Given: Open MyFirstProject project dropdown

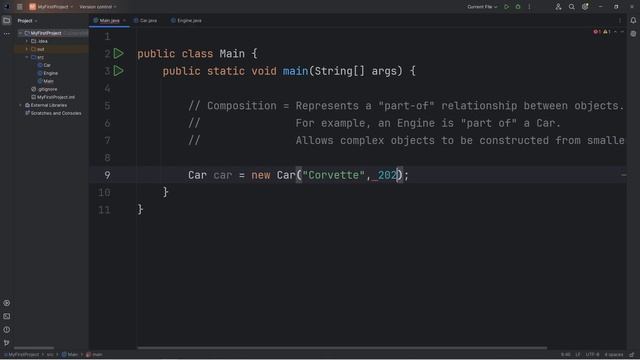Looking at the screenshot, I should coord(51,7).
